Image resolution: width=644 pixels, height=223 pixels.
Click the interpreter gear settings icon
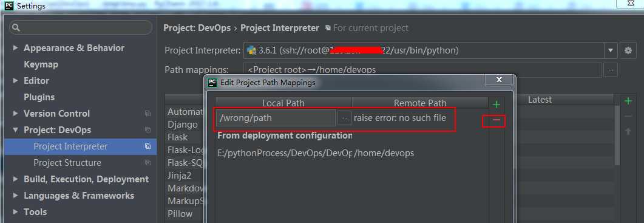click(628, 50)
